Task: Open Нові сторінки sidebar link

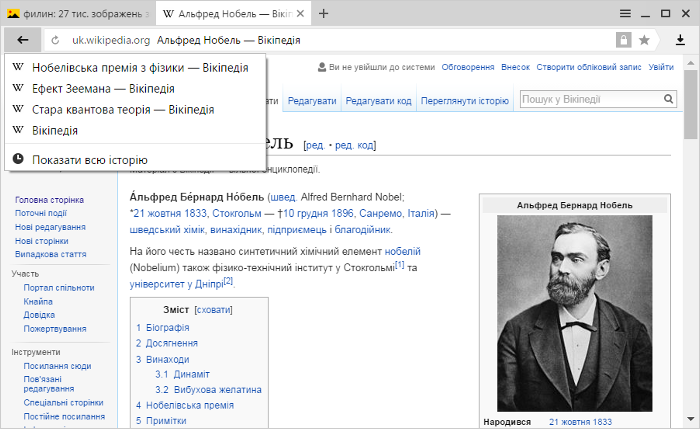Action: pos(42,241)
